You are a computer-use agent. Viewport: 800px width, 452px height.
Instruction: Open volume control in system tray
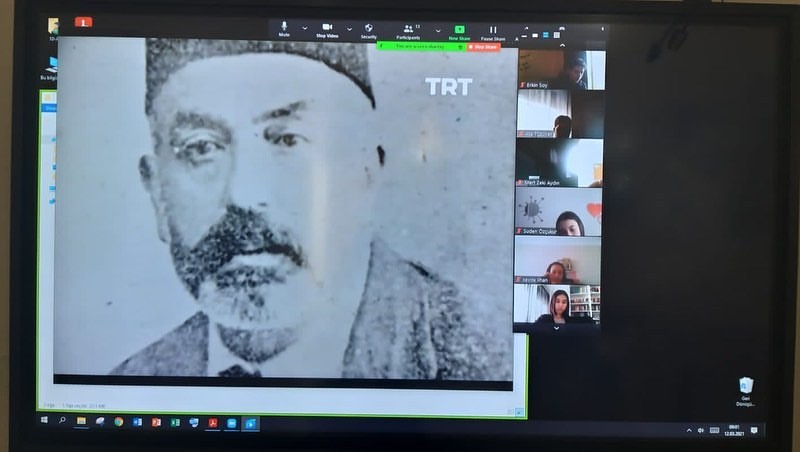tap(701, 431)
